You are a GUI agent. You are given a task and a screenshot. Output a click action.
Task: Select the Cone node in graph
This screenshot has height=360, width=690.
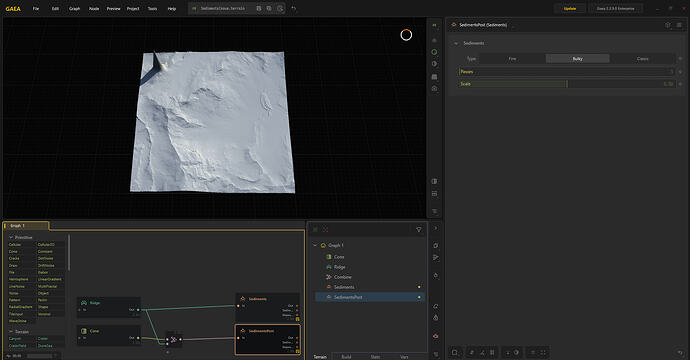coord(109,335)
